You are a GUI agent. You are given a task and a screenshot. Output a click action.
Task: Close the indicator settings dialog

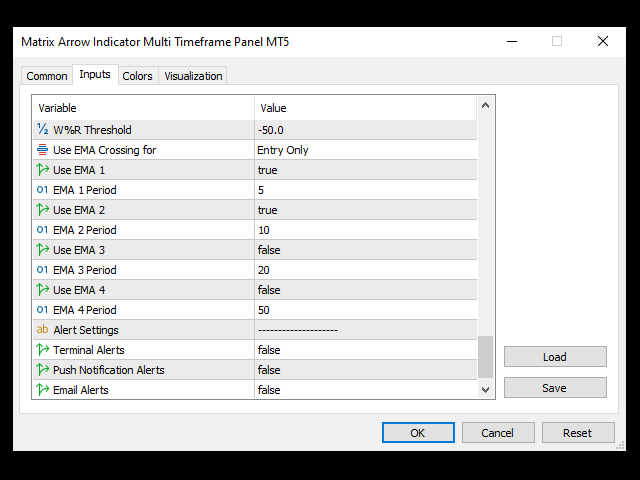(x=603, y=41)
